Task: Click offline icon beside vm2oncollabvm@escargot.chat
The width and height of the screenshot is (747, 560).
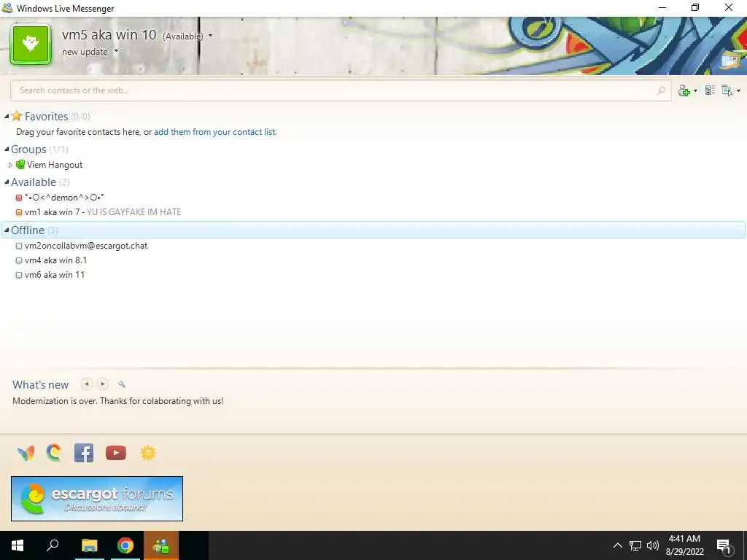Action: pos(19,246)
